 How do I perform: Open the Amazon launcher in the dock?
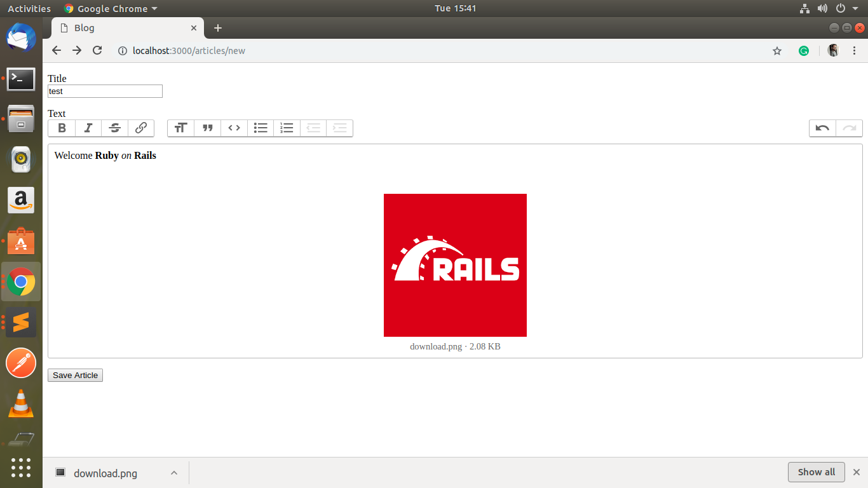click(x=21, y=200)
